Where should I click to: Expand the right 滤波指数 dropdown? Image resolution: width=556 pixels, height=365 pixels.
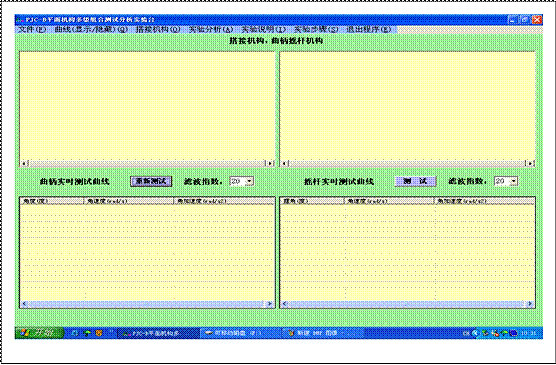(513, 181)
